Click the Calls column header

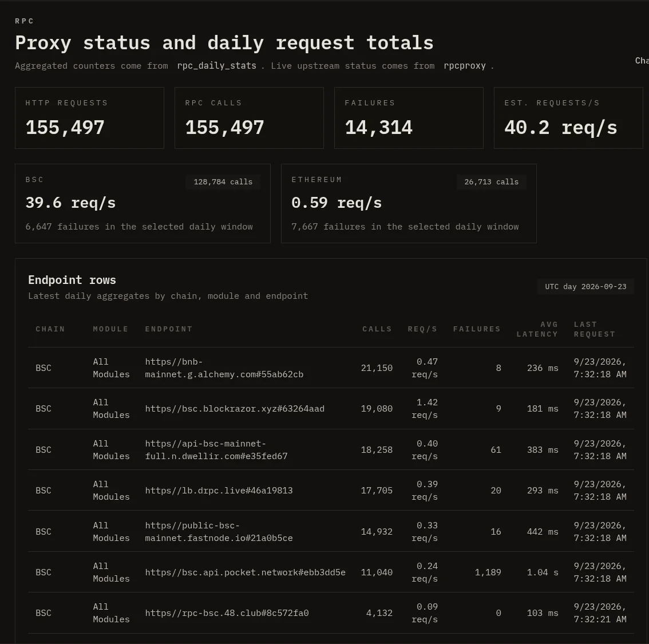pyautogui.click(x=377, y=329)
